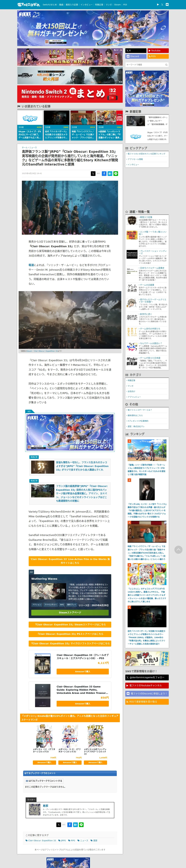The image size is (186, 868).
Task: Open the Nintendo Switch 2 まとめ banner
Action: click(70, 94)
